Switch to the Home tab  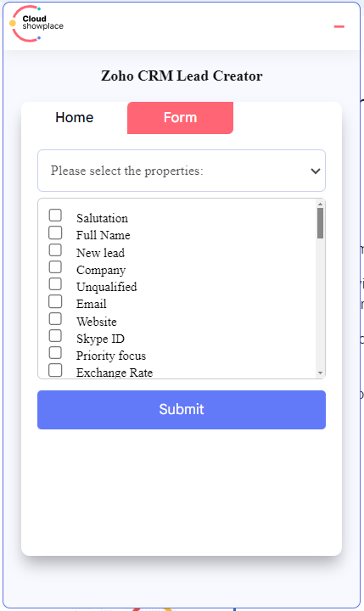[x=75, y=118]
